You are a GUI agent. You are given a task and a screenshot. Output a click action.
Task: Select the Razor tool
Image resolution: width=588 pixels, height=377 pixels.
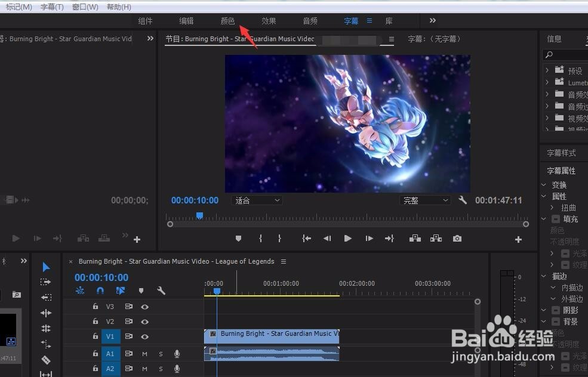point(46,360)
